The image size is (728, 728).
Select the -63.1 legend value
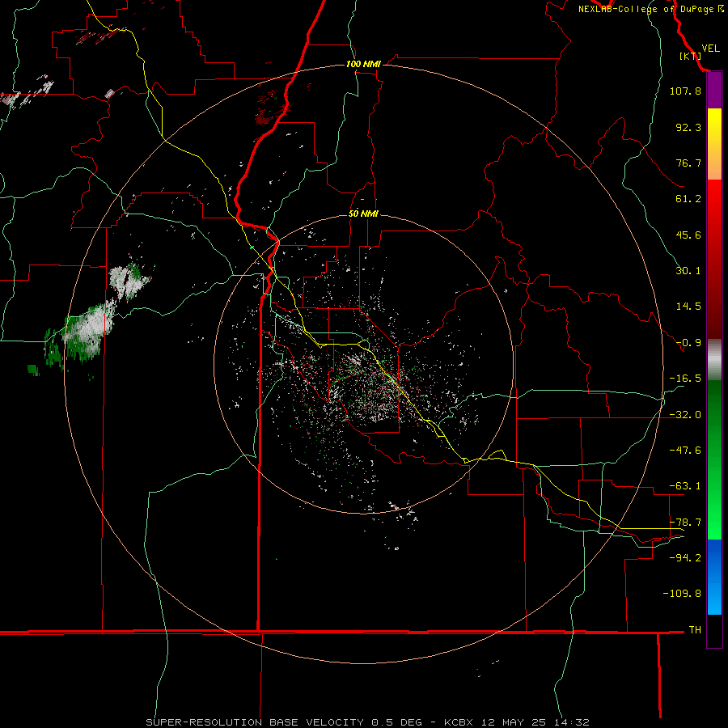[685, 486]
